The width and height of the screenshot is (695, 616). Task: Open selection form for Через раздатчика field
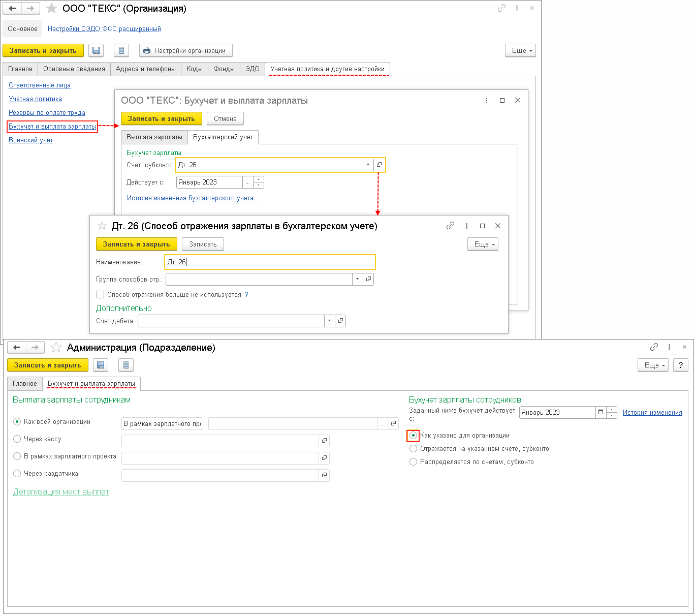[x=324, y=475]
